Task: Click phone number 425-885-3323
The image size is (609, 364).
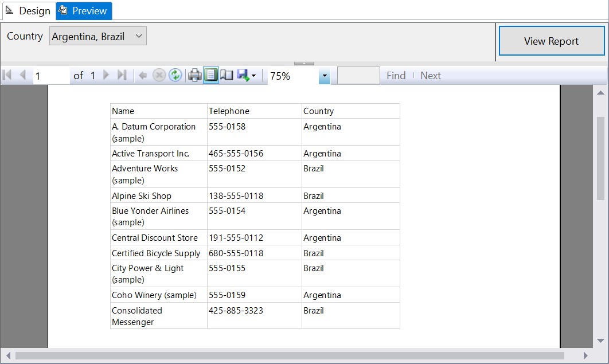Action: (x=236, y=311)
